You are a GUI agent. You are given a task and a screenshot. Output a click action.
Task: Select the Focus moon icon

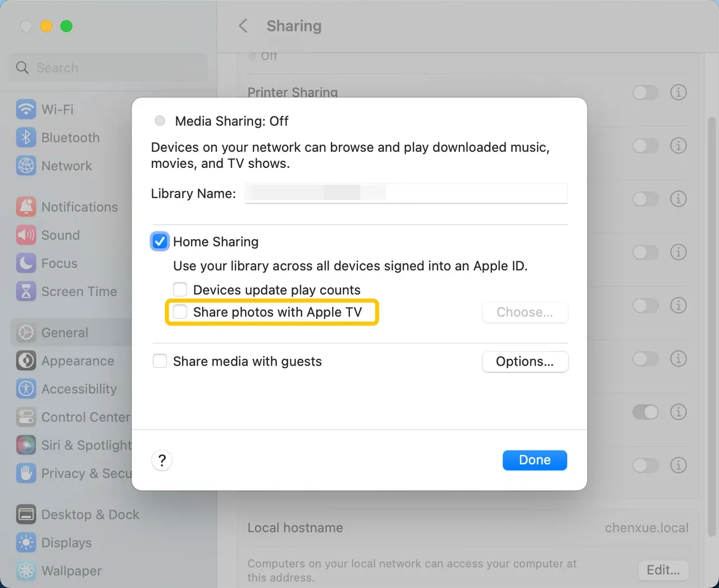click(26, 263)
